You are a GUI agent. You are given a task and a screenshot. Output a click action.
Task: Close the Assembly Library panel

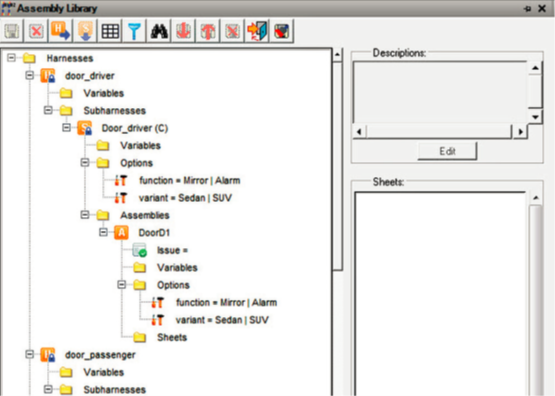click(x=542, y=8)
